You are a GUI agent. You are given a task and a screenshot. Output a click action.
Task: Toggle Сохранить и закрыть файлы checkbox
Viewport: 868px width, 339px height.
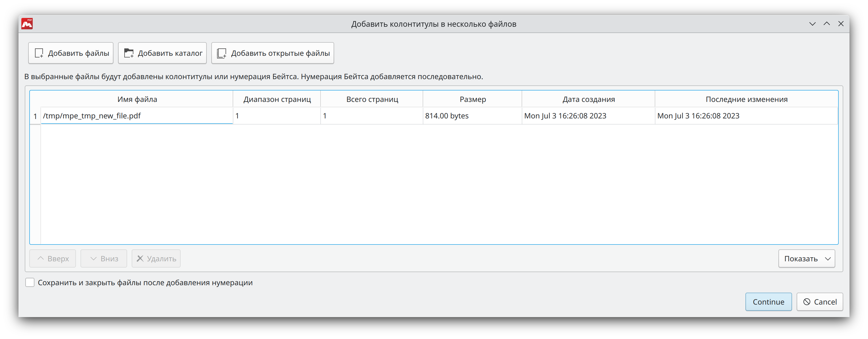click(x=30, y=283)
